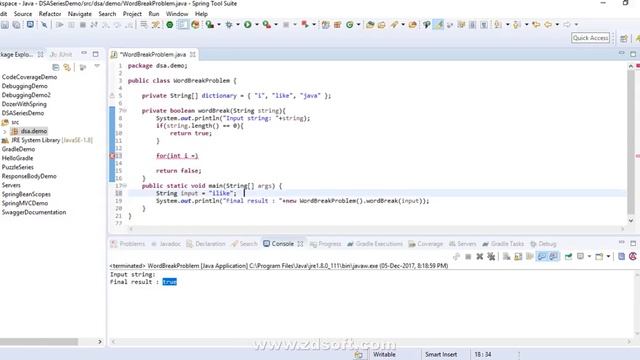Toggle Scroll Lock in Console toolbar
This screenshot has height=360, width=640.
[x=518, y=256]
